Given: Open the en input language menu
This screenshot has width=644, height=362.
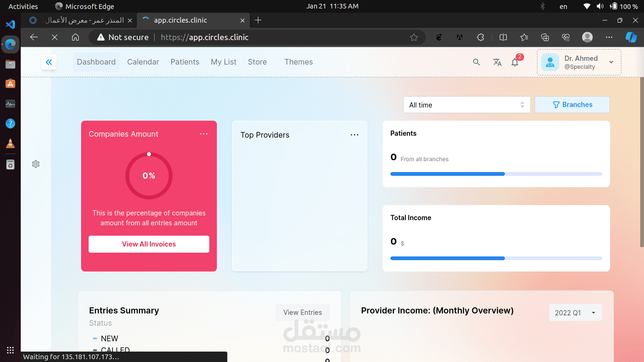Looking at the screenshot, I should click(x=563, y=7).
